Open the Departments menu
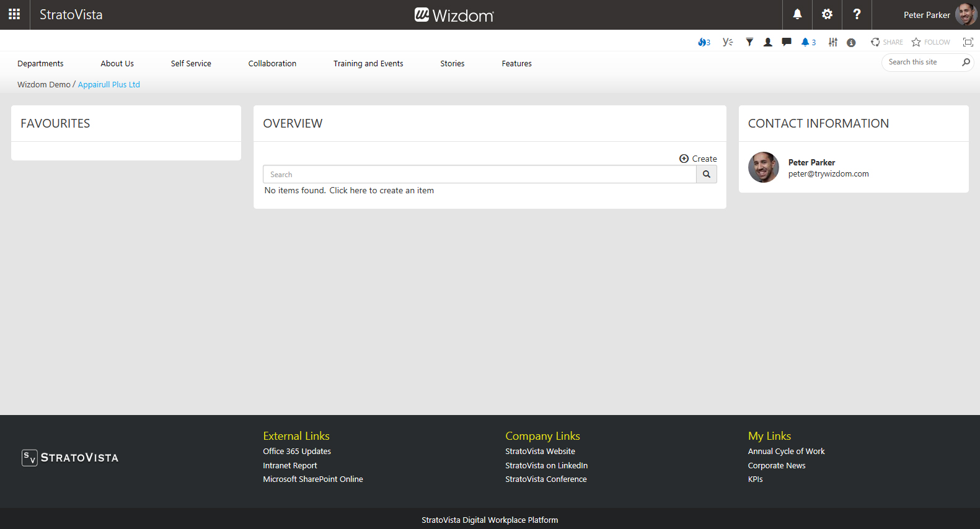This screenshot has width=980, height=529. [x=40, y=63]
